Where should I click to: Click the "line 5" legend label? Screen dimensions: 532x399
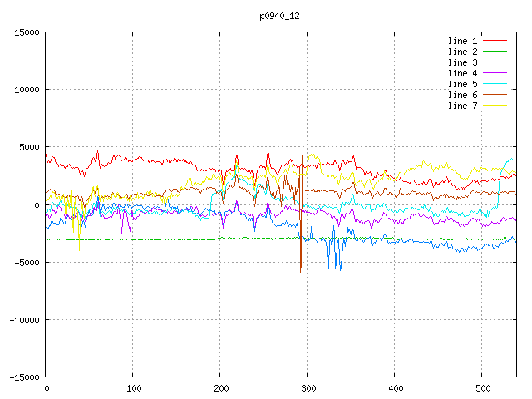pyautogui.click(x=463, y=84)
